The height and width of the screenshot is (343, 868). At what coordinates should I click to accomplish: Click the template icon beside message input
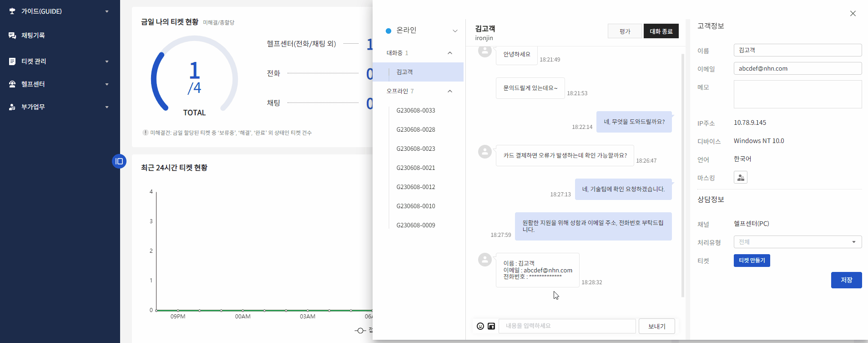(x=491, y=326)
